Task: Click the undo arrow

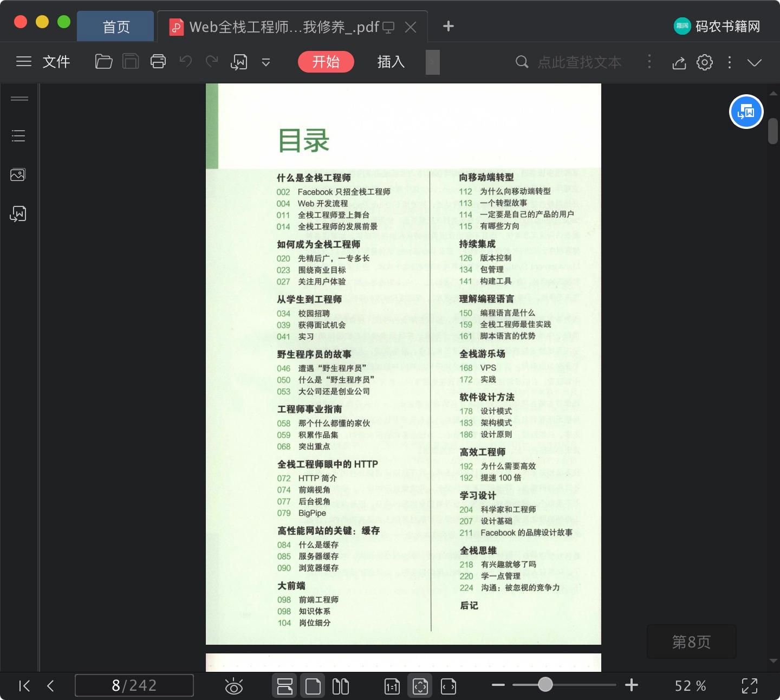Action: click(x=186, y=62)
